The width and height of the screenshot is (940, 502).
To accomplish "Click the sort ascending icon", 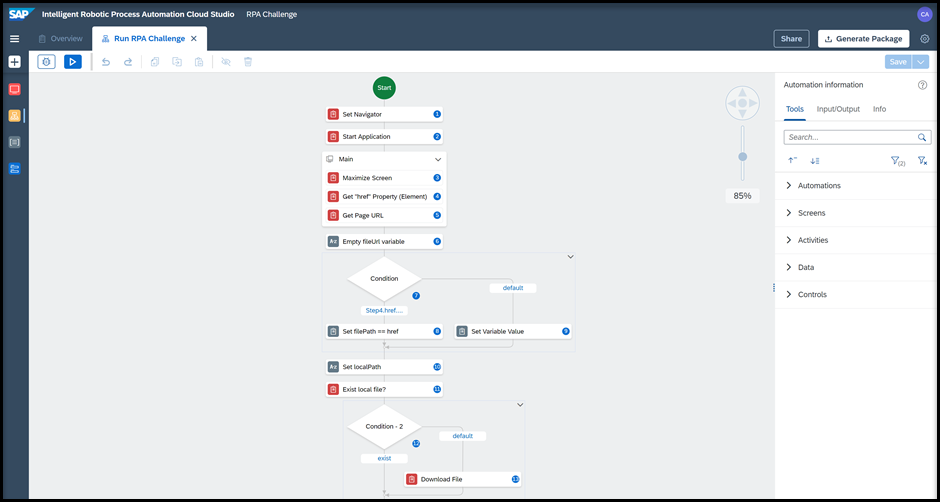I will pos(792,161).
